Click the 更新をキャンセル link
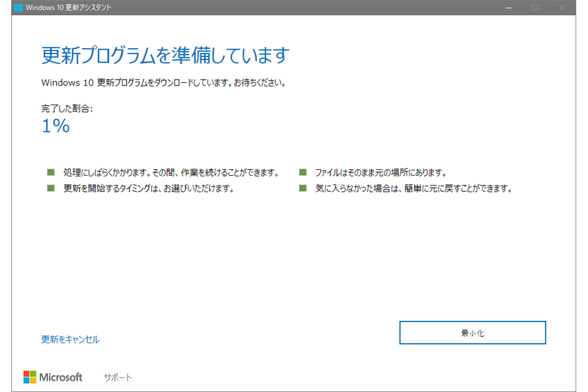The image size is (588, 392). tap(70, 339)
